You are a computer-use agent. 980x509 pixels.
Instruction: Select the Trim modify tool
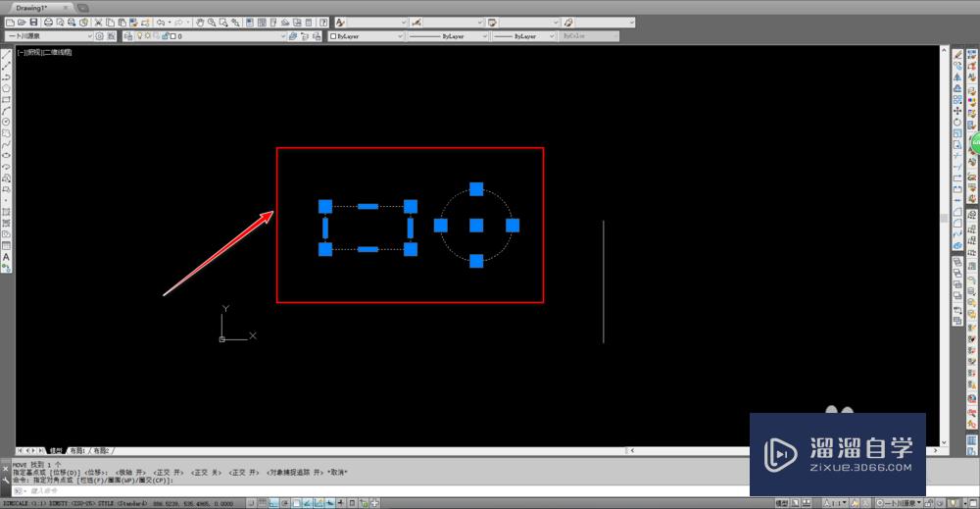click(957, 156)
